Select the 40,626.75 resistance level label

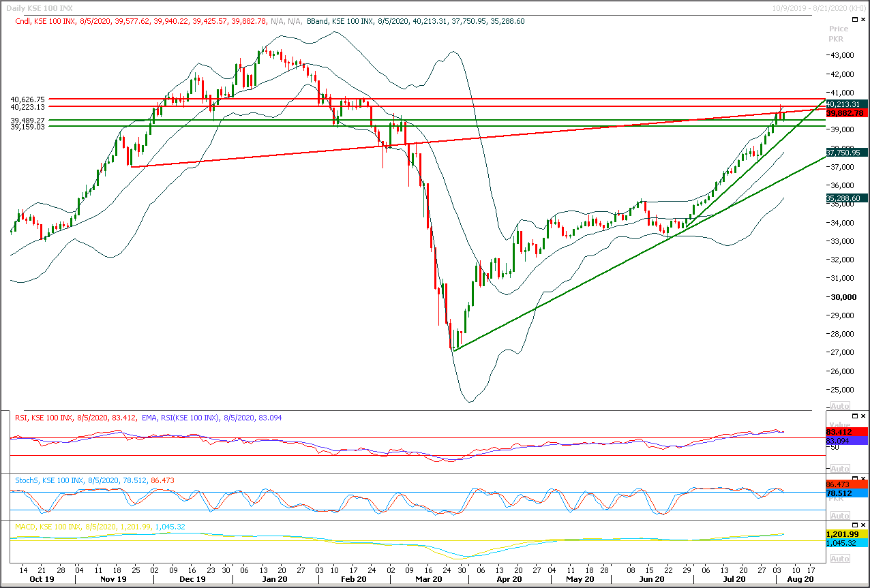(x=28, y=99)
